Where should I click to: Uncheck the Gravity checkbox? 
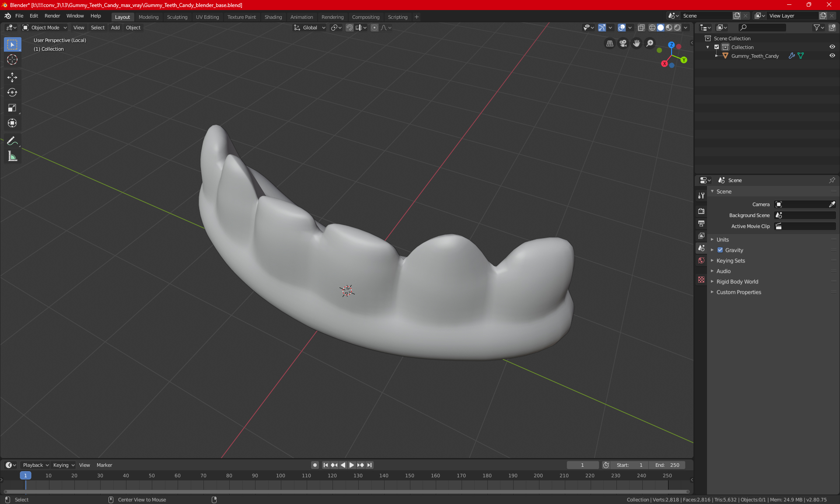(x=720, y=250)
